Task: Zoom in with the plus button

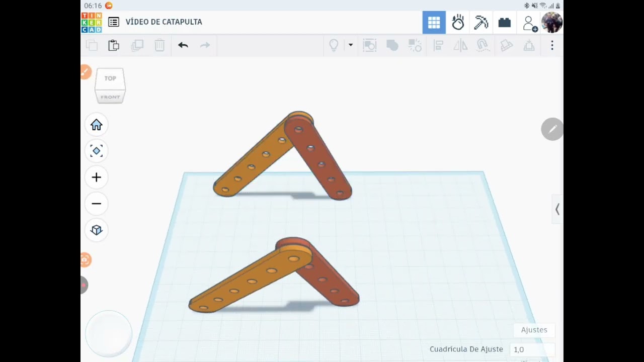Action: point(96,177)
